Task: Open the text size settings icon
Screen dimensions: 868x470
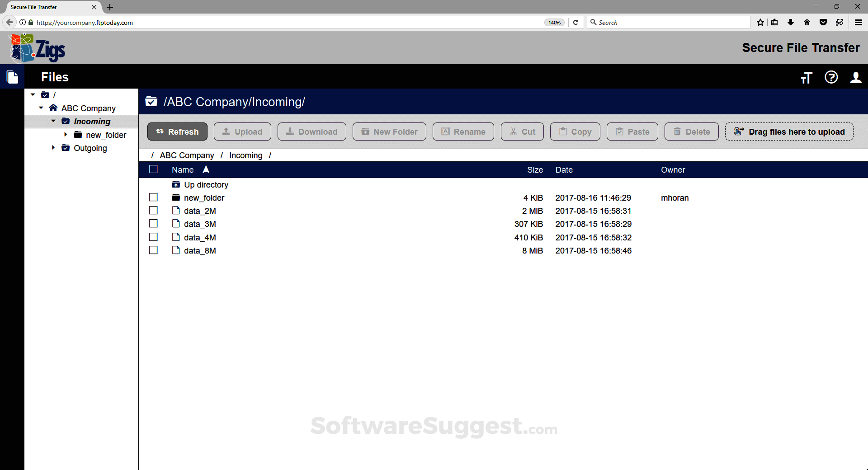Action: click(807, 77)
